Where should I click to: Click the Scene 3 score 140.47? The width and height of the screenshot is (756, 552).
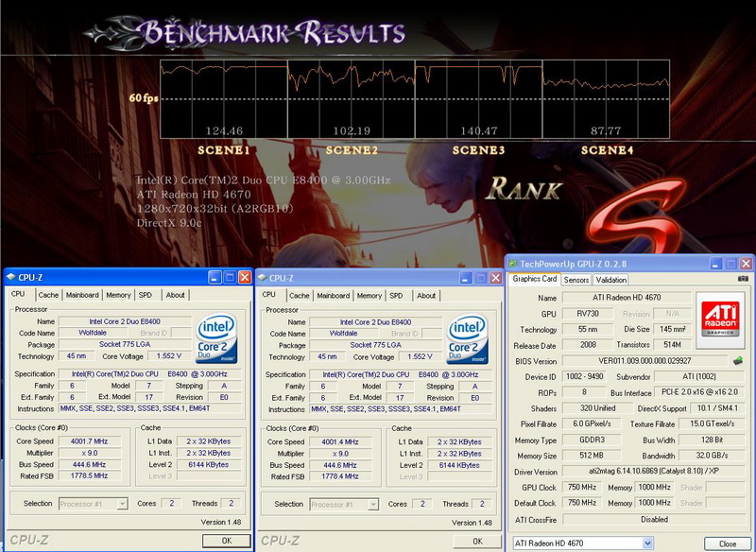479,130
